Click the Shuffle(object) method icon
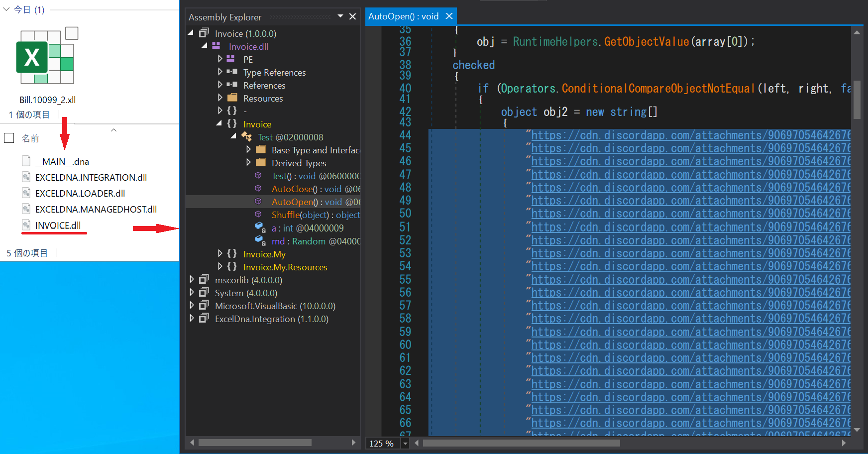This screenshot has width=868, height=454. (258, 214)
